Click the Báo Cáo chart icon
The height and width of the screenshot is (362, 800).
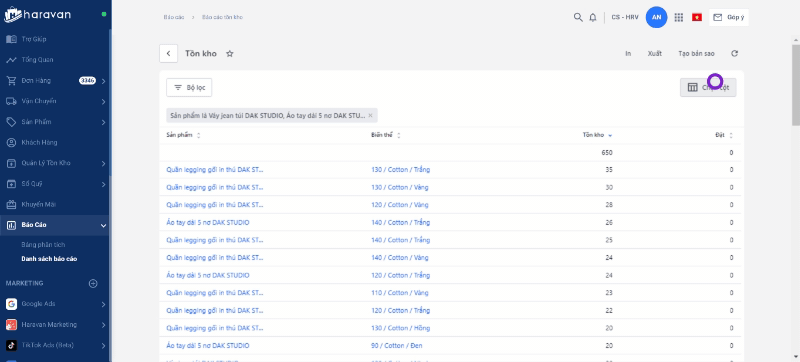click(x=11, y=225)
